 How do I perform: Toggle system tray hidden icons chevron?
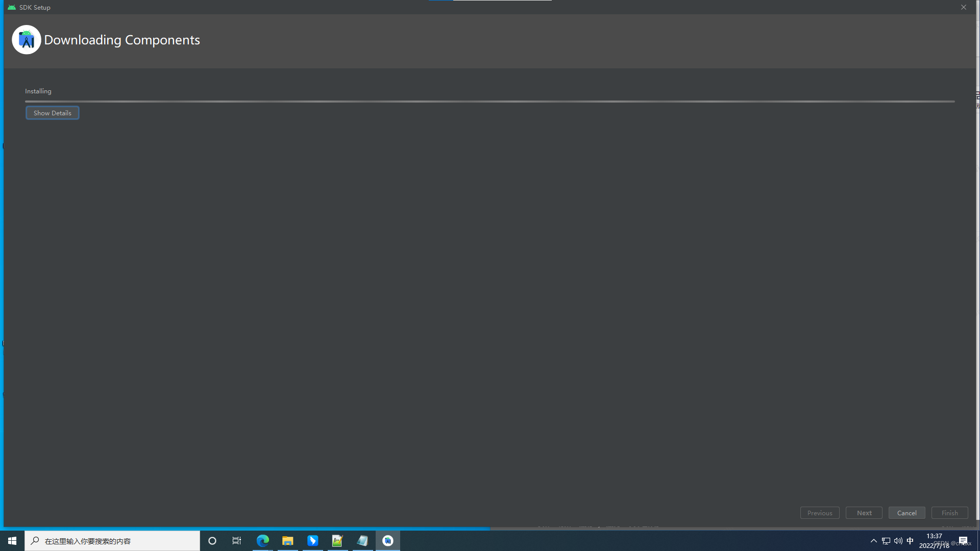point(873,540)
